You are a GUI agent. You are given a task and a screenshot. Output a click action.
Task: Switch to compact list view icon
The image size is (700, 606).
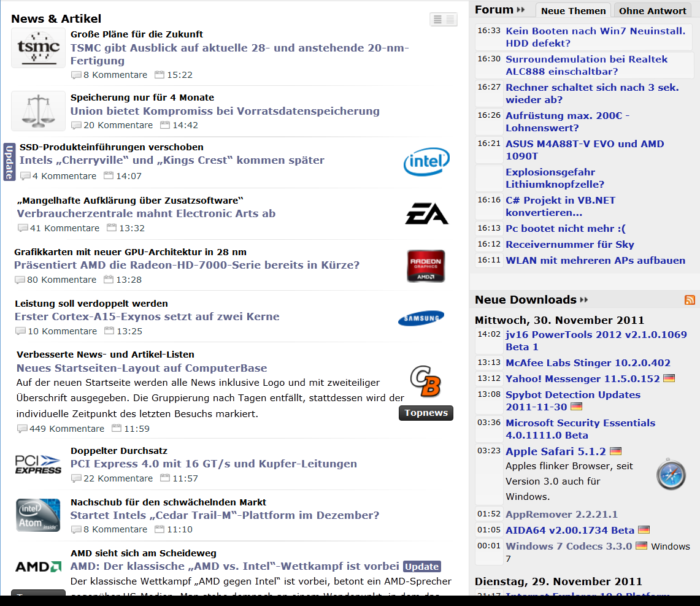450,19
